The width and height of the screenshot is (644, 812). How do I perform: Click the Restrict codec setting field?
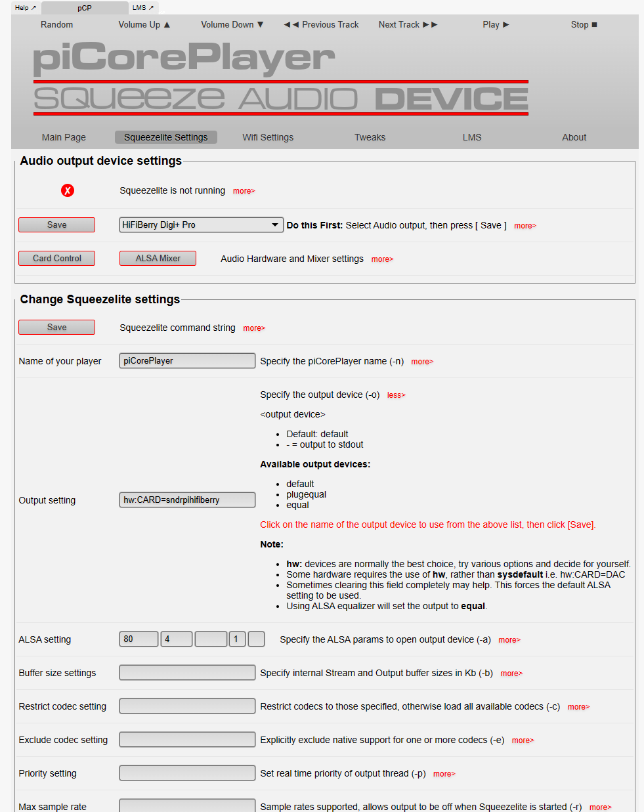tap(187, 706)
